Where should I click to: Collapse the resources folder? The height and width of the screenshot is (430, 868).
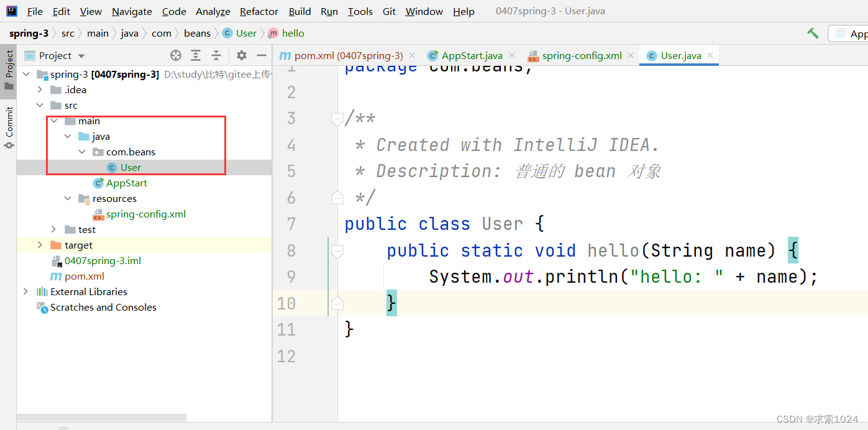coord(68,198)
